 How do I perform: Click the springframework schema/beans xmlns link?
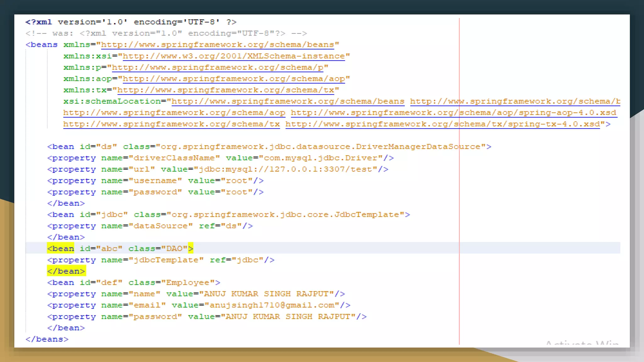(217, 45)
